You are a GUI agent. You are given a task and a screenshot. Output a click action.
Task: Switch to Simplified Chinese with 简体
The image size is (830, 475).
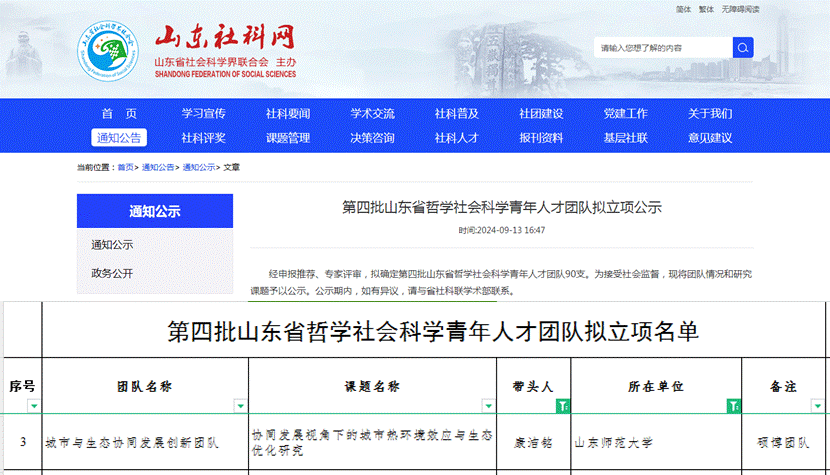[x=683, y=9]
